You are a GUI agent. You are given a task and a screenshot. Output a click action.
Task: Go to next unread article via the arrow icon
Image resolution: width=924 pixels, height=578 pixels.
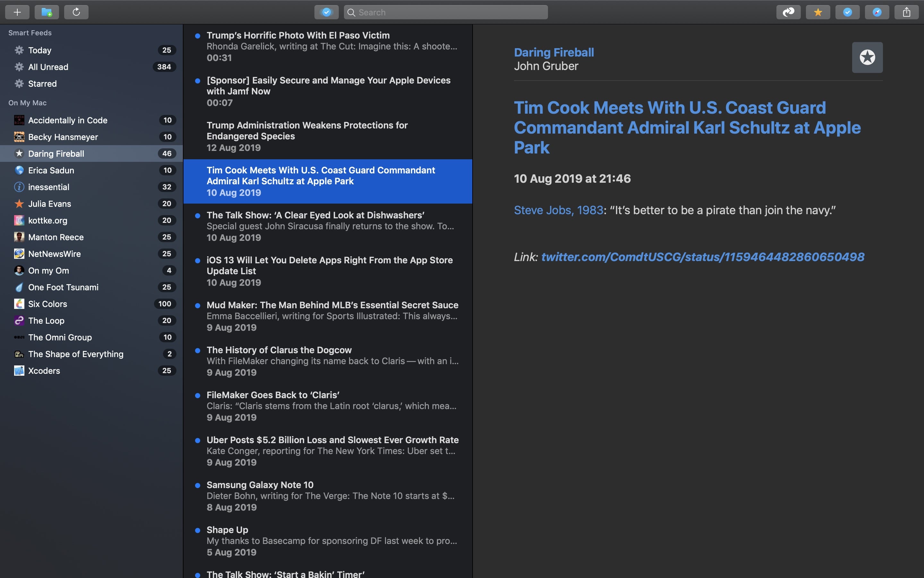pos(789,12)
